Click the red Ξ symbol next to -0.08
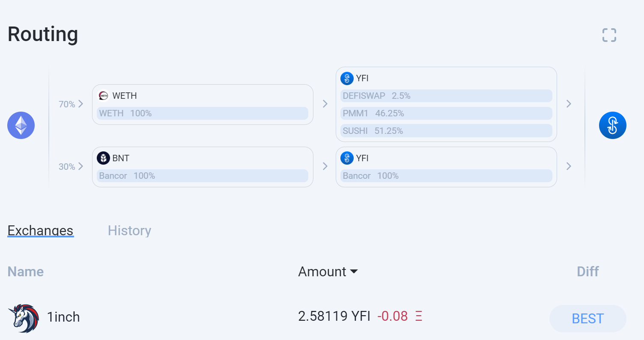Screen dimensions: 644x340 419,316
